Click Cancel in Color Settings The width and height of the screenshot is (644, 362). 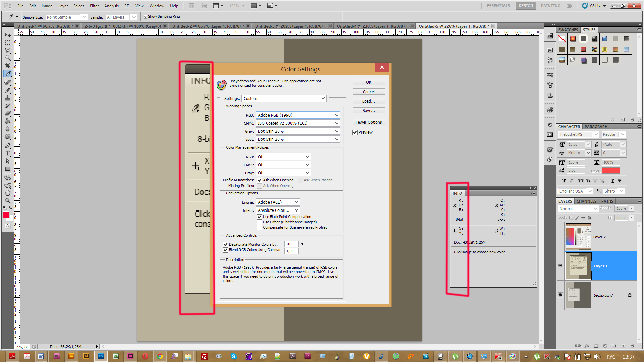point(369,92)
